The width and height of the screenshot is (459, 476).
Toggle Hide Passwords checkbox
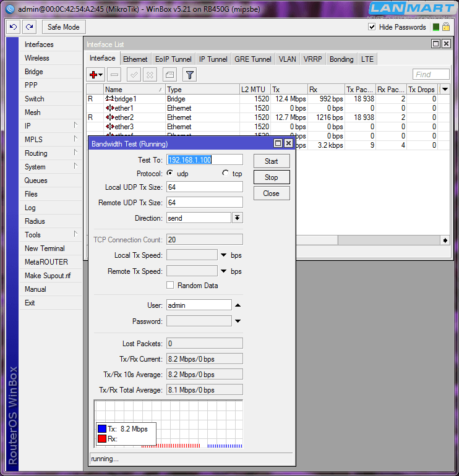[372, 27]
